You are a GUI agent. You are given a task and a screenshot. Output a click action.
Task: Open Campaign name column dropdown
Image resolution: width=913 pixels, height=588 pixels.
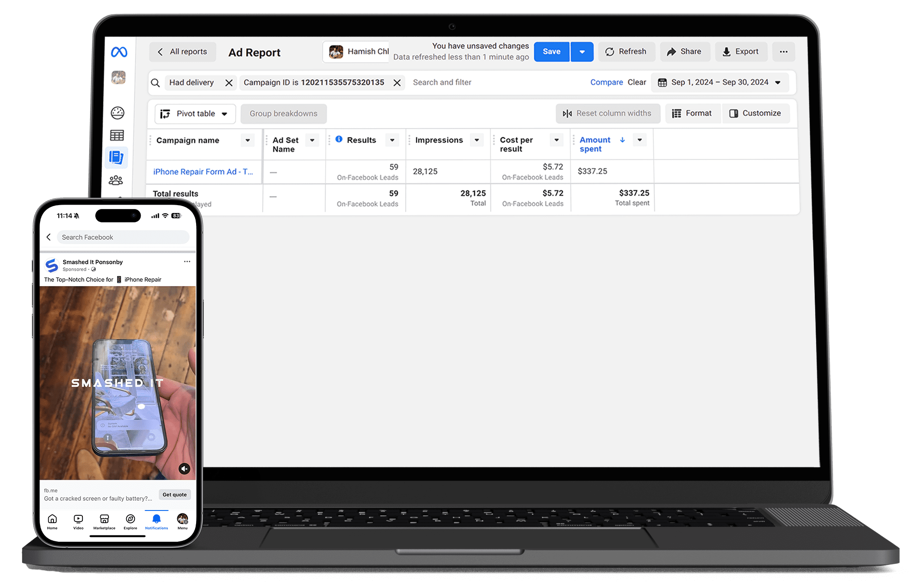(248, 140)
